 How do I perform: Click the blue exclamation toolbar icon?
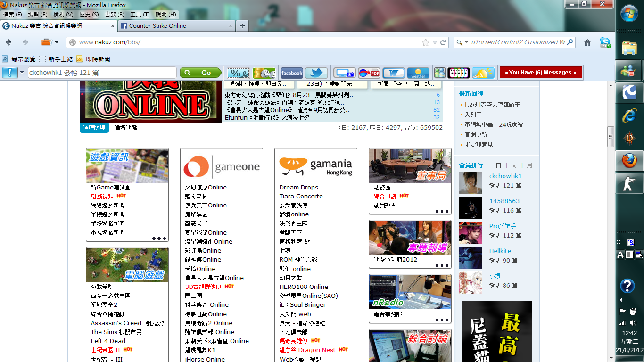click(10, 73)
